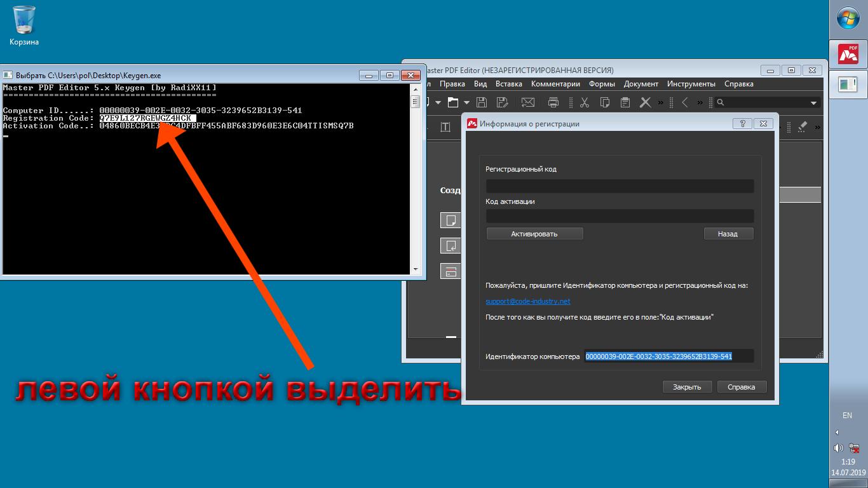The height and width of the screenshot is (488, 868).
Task: Expand the Open file dropdown arrow
Action: [x=466, y=102]
